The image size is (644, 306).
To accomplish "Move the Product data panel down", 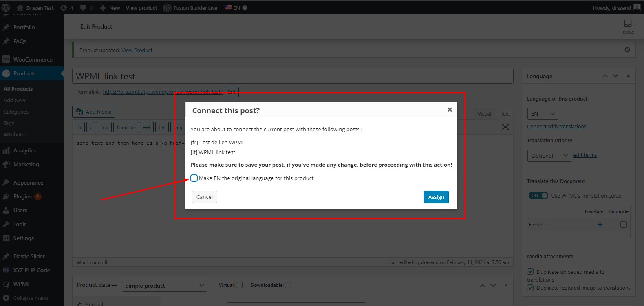I will coord(493,286).
